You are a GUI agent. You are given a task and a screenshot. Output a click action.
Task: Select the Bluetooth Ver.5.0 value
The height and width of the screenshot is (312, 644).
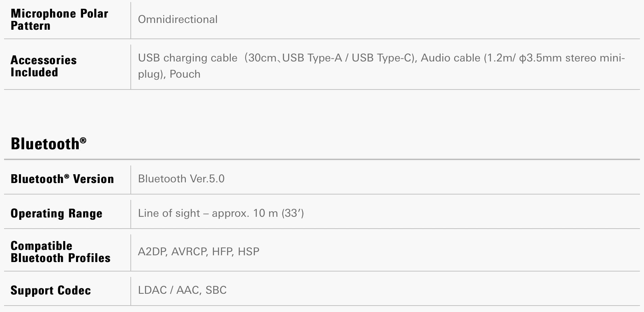pos(181,179)
